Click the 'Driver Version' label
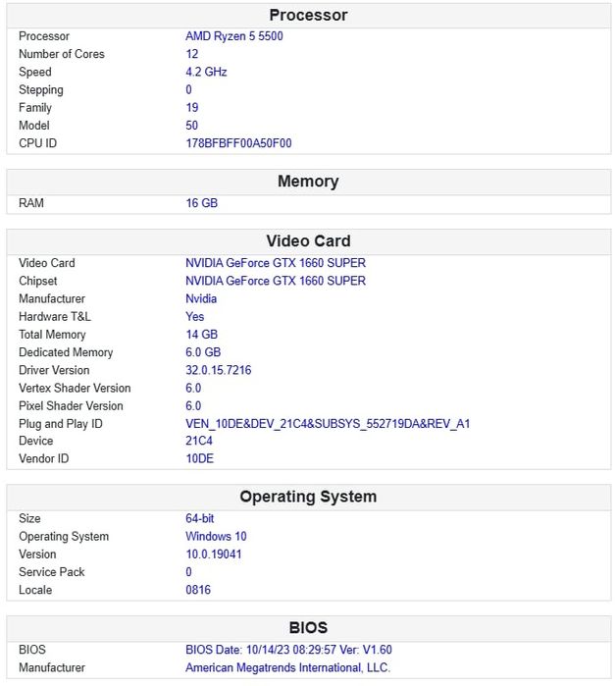The width and height of the screenshot is (616, 686). [54, 370]
